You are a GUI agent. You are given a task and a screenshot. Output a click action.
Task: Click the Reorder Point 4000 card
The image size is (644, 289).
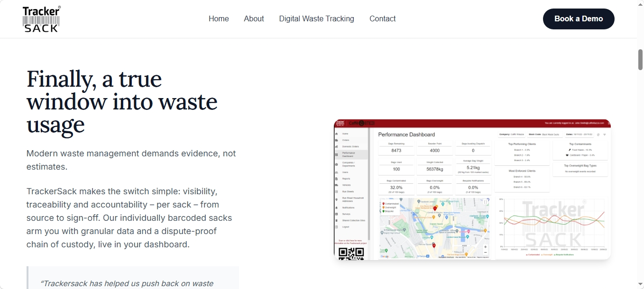pos(435,148)
